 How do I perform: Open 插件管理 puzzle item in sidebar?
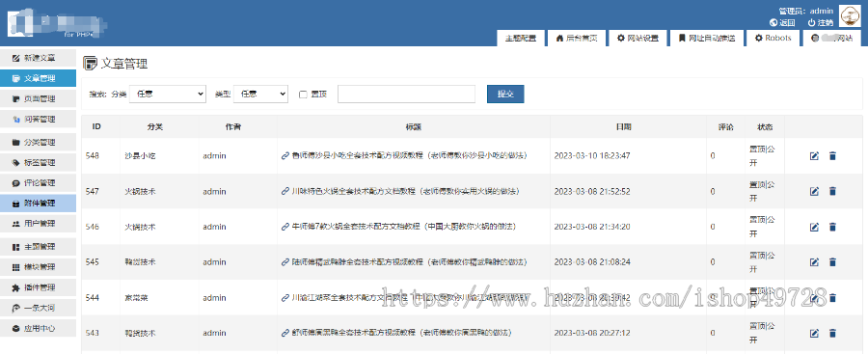(x=39, y=287)
